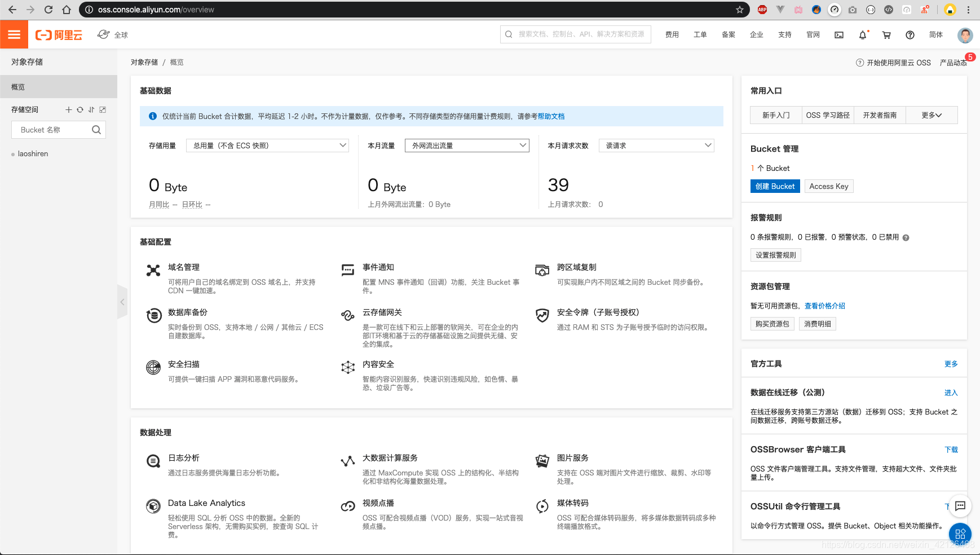
Task: Refresh the bucket list
Action: (80, 110)
